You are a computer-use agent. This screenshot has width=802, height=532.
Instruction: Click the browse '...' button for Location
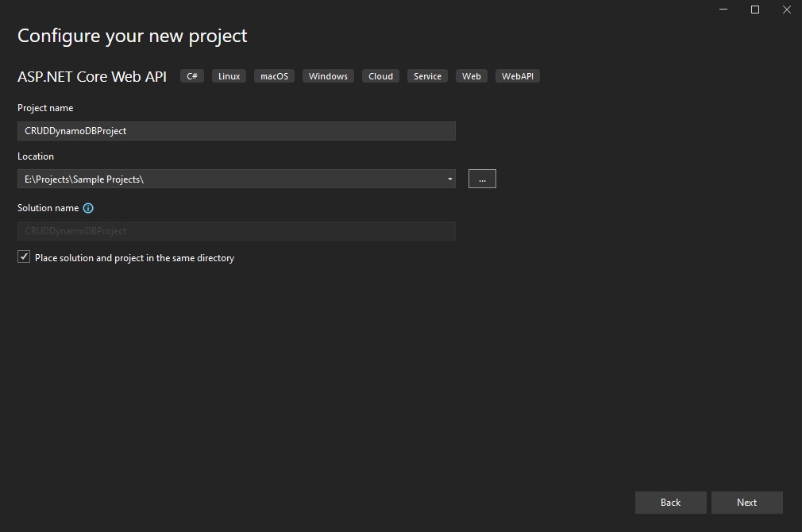[482, 179]
